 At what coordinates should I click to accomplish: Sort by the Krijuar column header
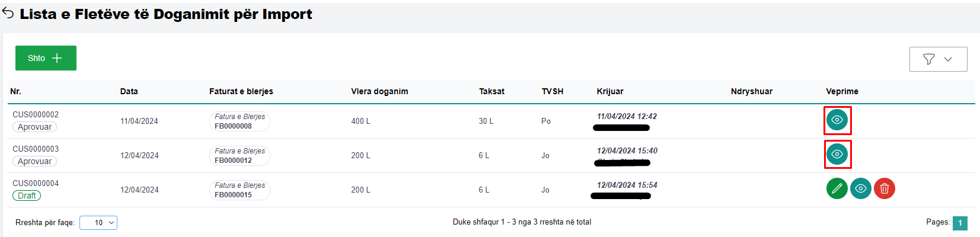609,91
